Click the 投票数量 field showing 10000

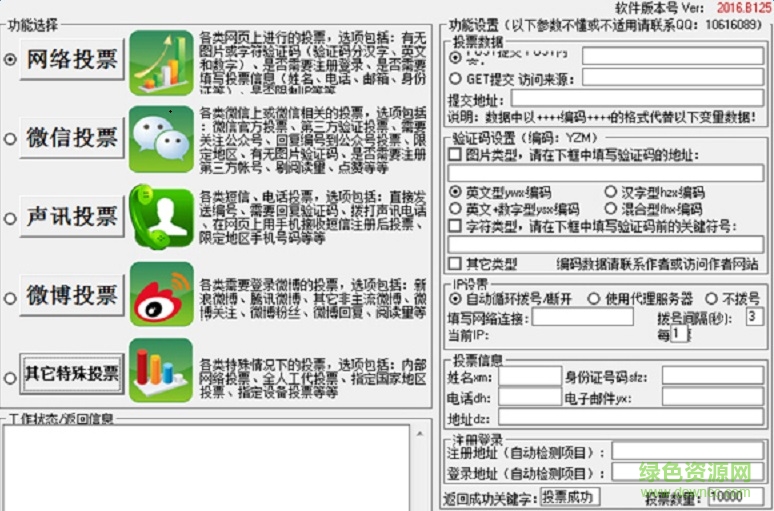tap(735, 496)
